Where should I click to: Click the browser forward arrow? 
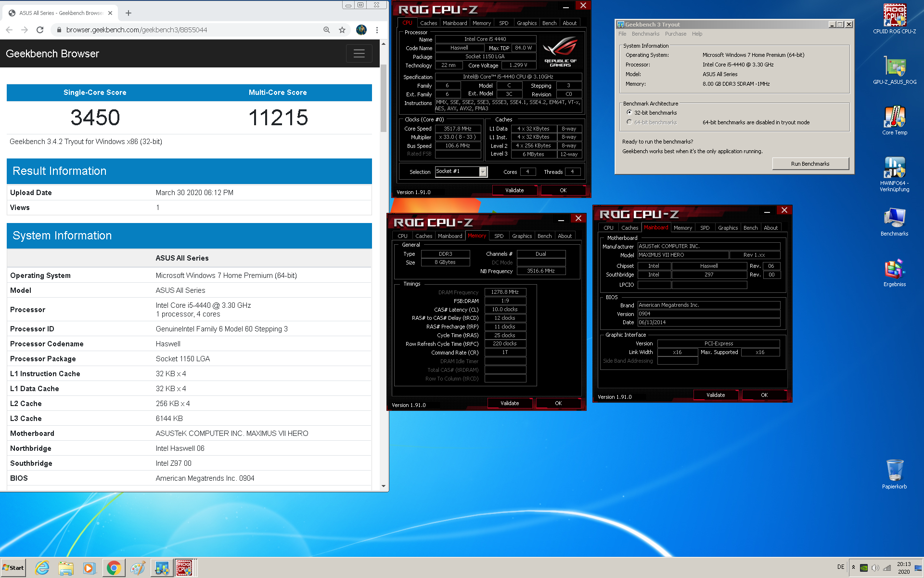coord(25,30)
